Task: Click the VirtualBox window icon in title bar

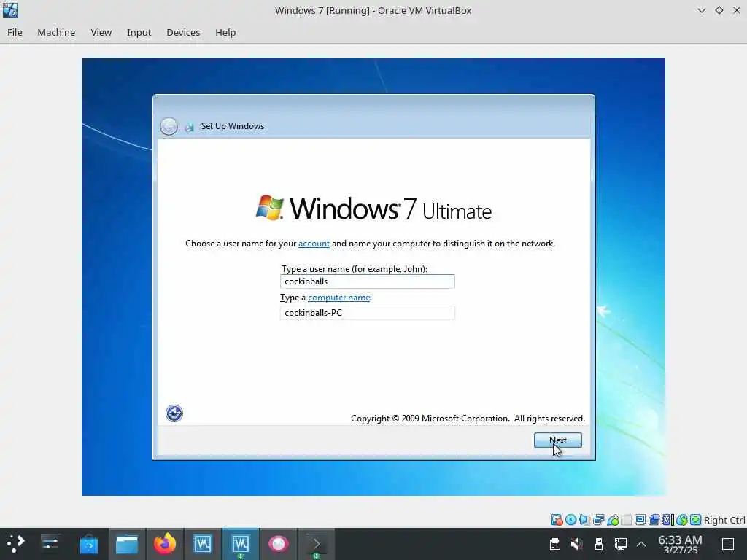Action: (10, 10)
